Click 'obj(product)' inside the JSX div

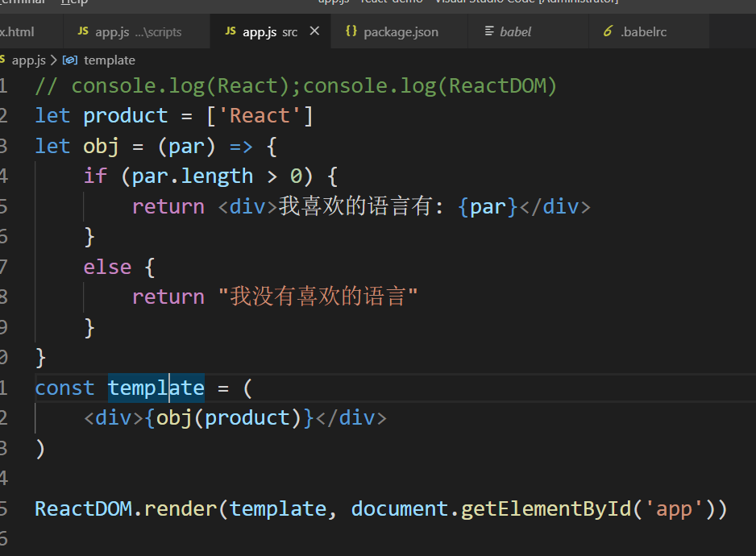point(229,418)
